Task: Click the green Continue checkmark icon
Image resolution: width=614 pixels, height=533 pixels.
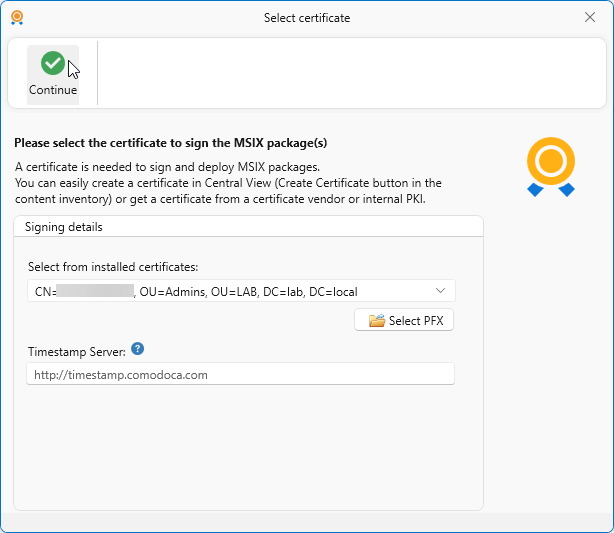Action: [53, 64]
